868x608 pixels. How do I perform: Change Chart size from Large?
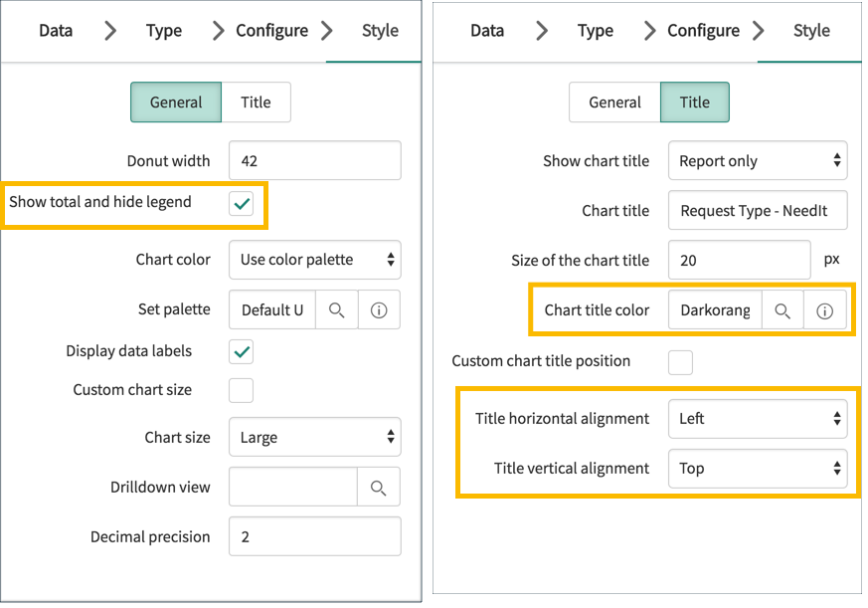(314, 436)
